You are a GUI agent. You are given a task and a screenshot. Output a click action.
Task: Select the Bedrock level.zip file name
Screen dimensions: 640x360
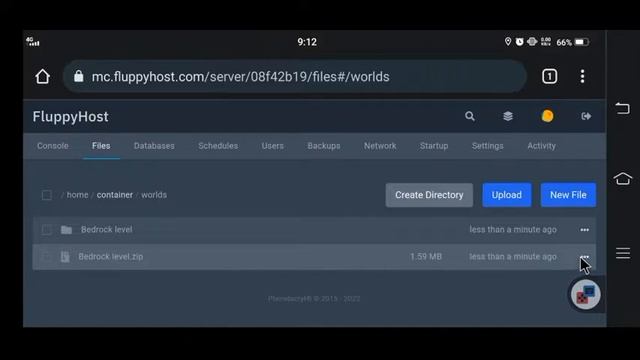click(x=111, y=256)
